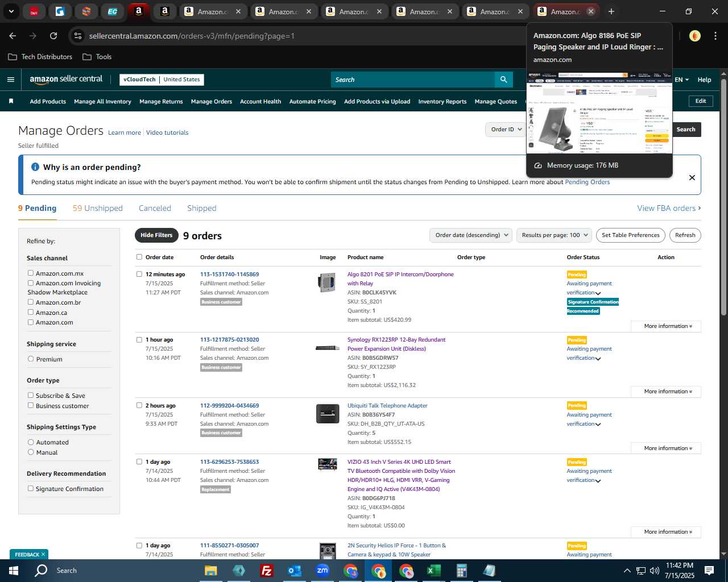
Task: Open the Windows Start menu
Action: [x=14, y=571]
